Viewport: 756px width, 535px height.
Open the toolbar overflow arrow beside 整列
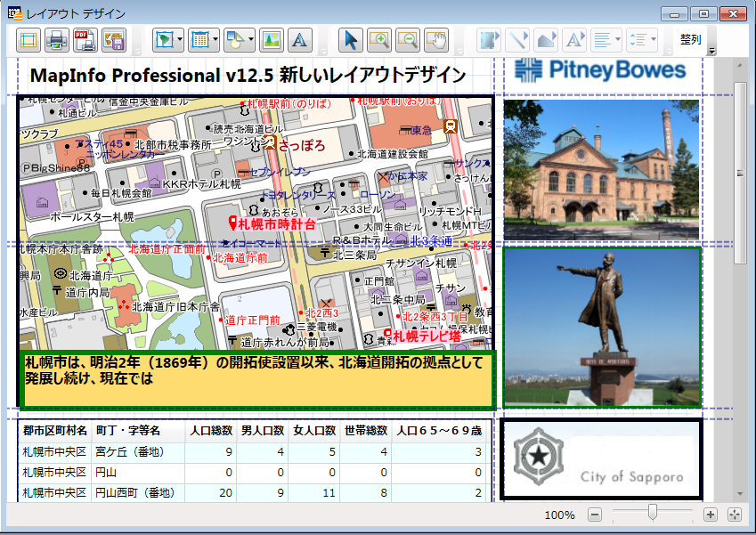pyautogui.click(x=711, y=51)
